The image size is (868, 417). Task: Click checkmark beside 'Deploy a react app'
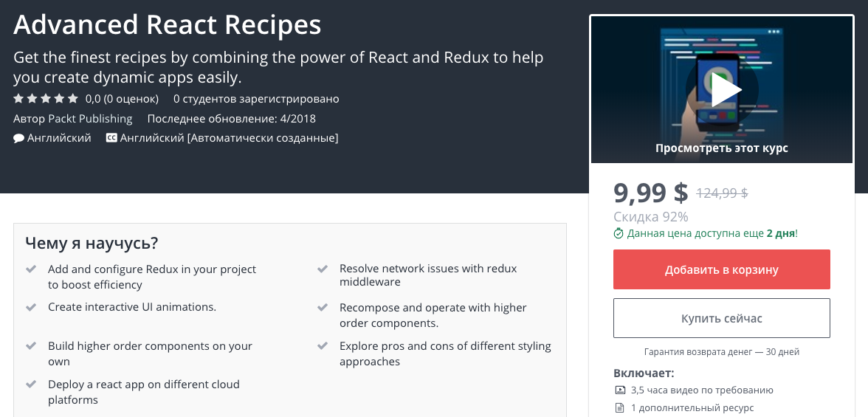pyautogui.click(x=32, y=385)
